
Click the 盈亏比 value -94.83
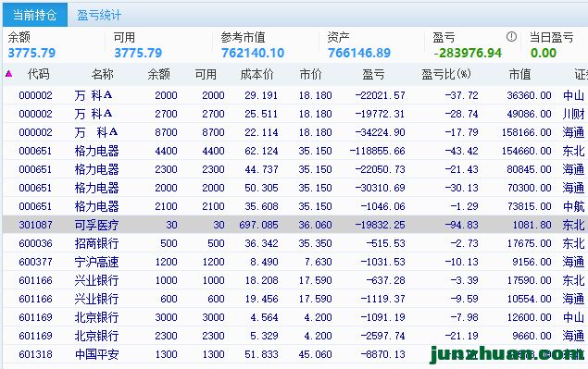click(461, 225)
